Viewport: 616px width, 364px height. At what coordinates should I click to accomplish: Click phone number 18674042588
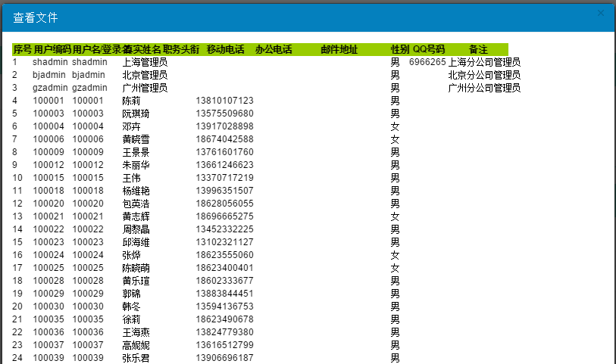tap(225, 139)
